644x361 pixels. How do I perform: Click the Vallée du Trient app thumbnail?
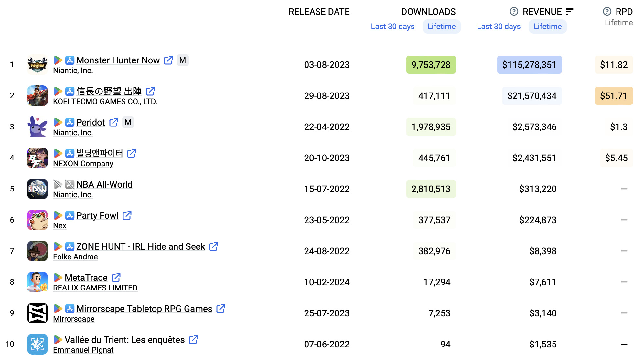click(38, 344)
